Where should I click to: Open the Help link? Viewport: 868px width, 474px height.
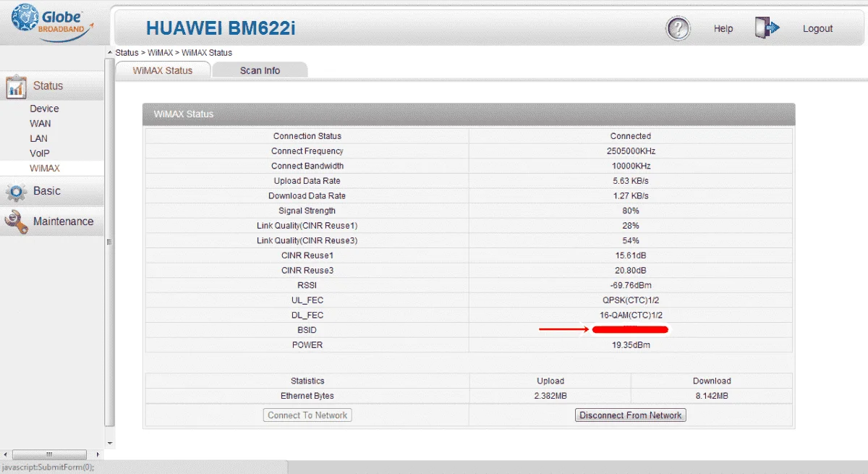click(x=723, y=29)
